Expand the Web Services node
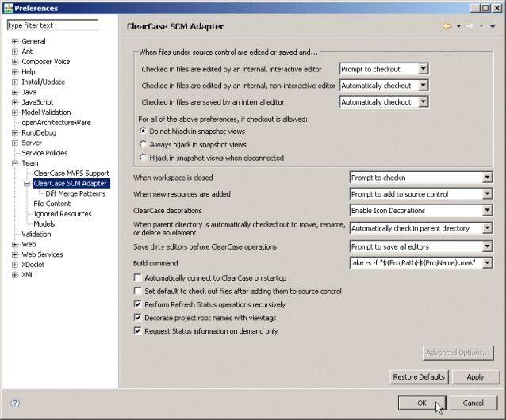 15,254
